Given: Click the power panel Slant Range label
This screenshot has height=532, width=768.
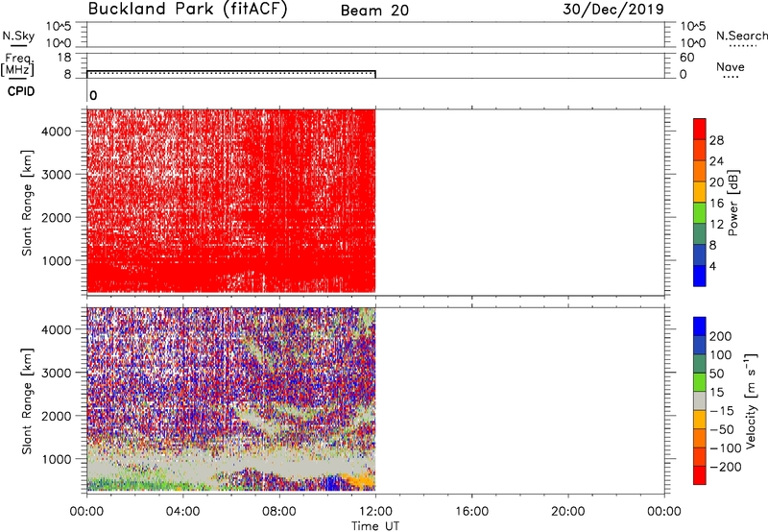Looking at the screenshot, I should point(27,203).
